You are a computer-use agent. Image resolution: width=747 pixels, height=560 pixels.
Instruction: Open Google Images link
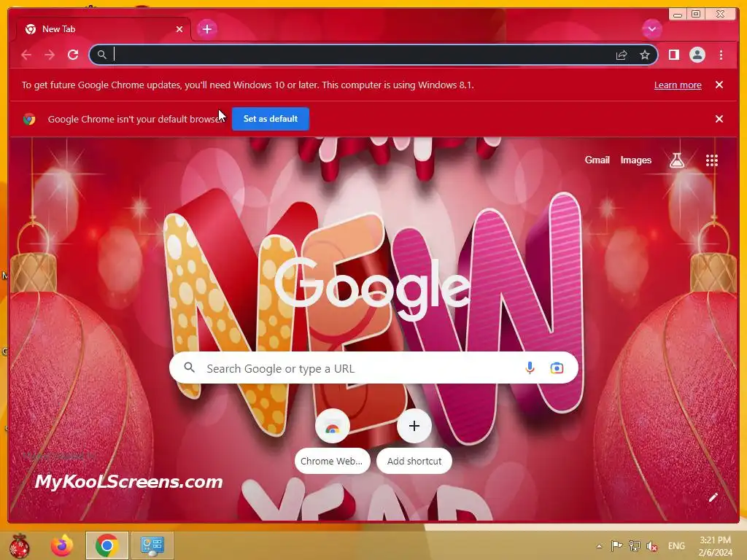(x=635, y=160)
